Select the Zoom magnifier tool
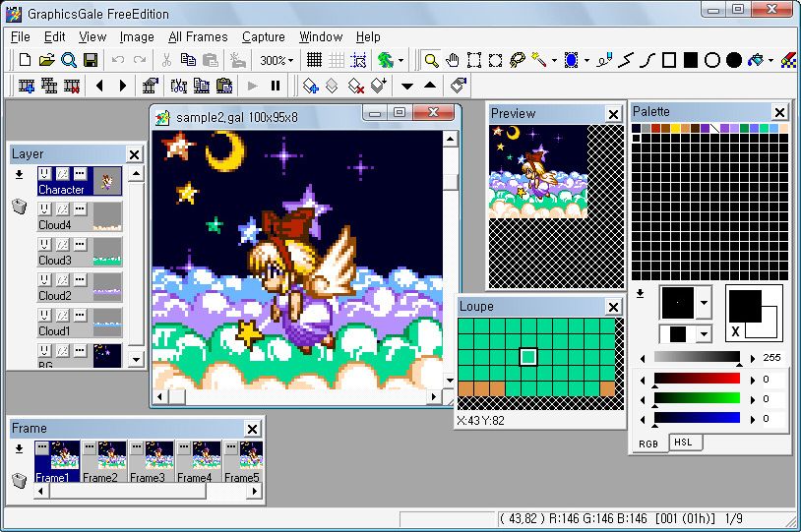 [431, 60]
